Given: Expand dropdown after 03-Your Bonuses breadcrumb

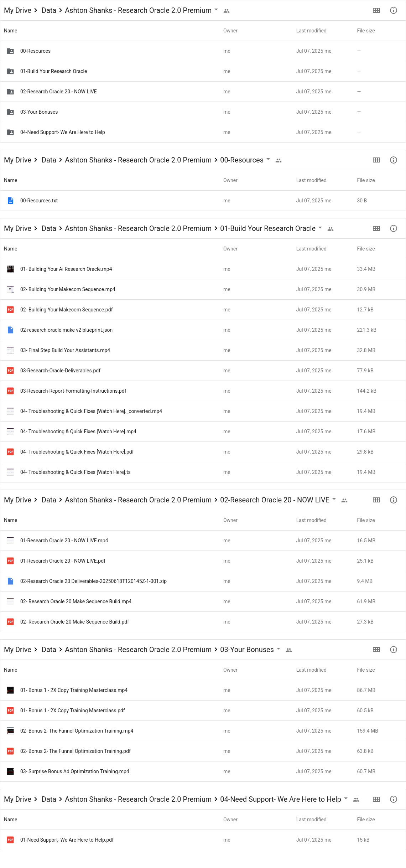Looking at the screenshot, I should [279, 649].
